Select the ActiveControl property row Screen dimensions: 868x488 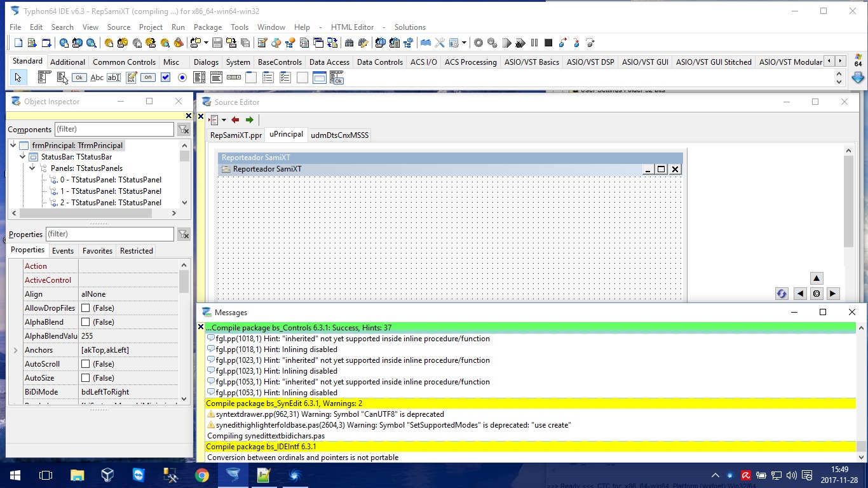pos(100,280)
